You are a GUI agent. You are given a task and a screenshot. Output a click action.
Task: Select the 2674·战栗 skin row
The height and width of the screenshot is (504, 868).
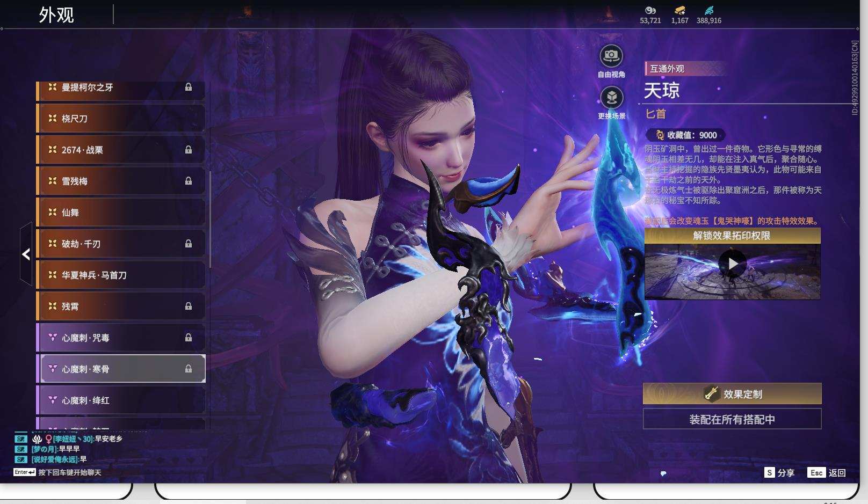121,150
